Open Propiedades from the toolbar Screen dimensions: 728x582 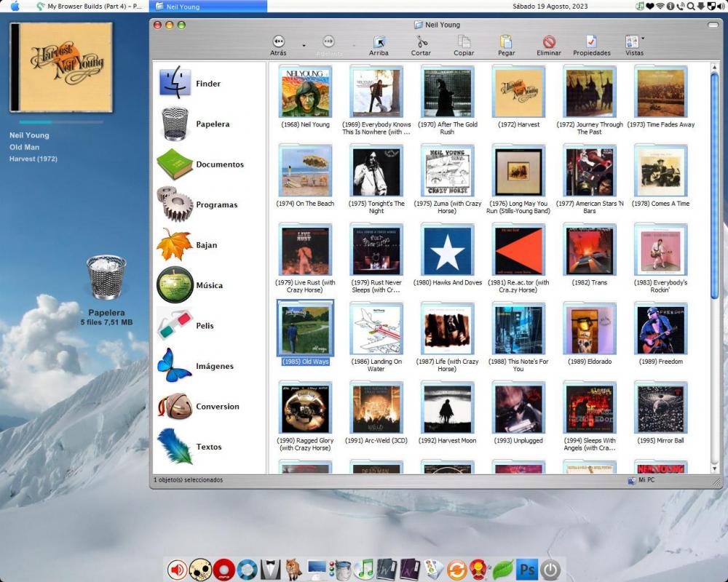591,42
